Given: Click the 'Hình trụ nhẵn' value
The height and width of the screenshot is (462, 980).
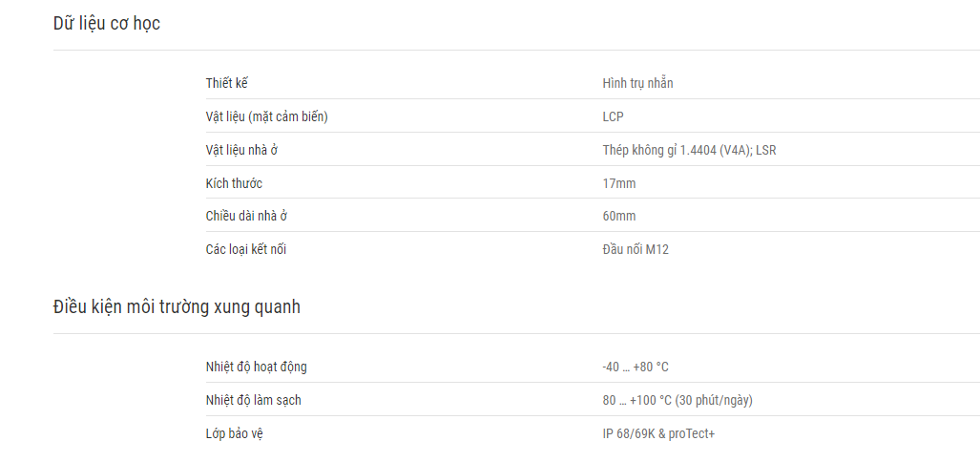Looking at the screenshot, I should click(638, 83).
